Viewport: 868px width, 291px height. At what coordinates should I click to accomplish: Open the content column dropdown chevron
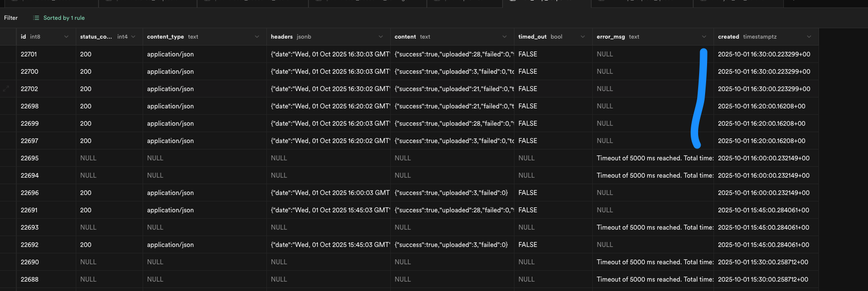click(505, 37)
